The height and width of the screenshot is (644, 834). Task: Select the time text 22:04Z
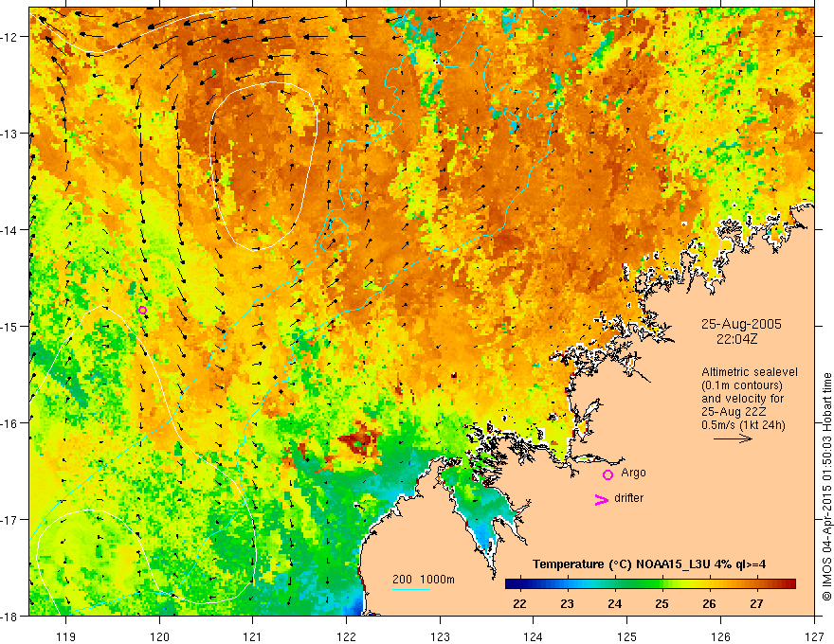[736, 339]
